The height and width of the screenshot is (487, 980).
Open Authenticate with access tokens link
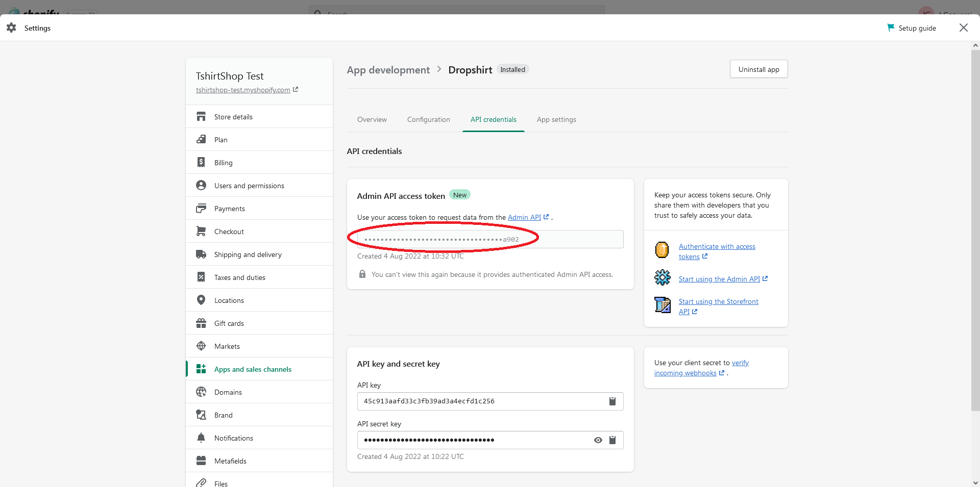click(717, 251)
